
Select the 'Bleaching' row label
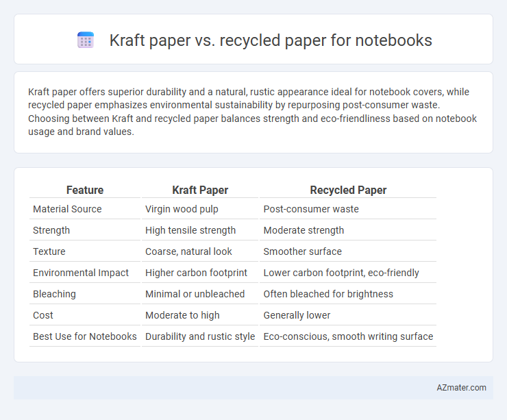[54, 294]
